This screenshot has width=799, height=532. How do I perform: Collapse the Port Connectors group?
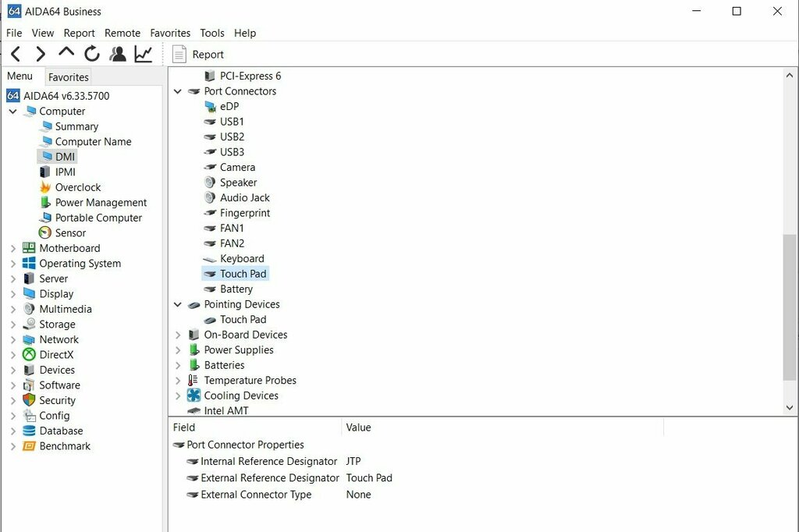[178, 91]
